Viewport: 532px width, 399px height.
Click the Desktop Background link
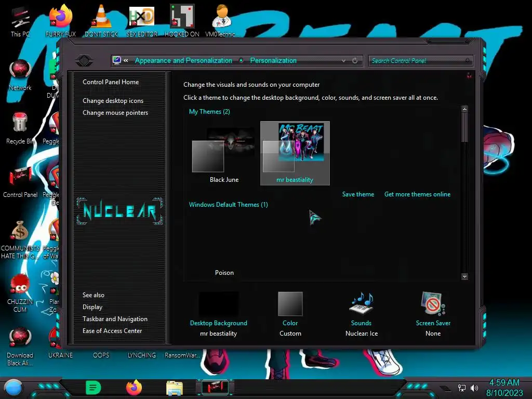point(219,323)
